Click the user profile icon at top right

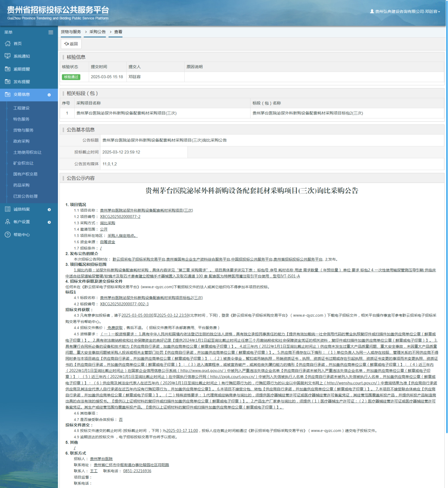tap(373, 12)
